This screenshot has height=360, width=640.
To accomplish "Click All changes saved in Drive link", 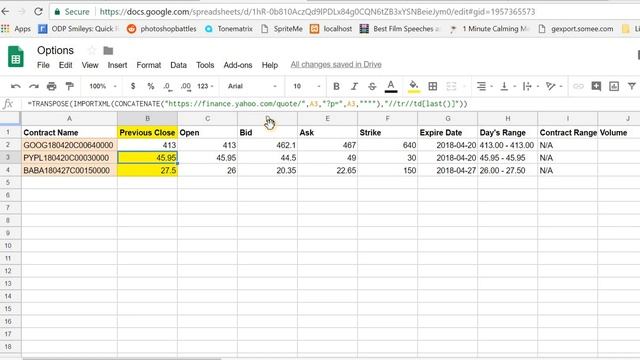I will tap(336, 64).
